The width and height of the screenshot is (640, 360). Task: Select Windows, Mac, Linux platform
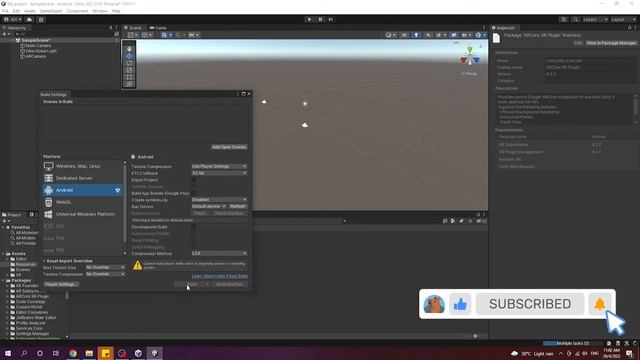[x=82, y=166]
